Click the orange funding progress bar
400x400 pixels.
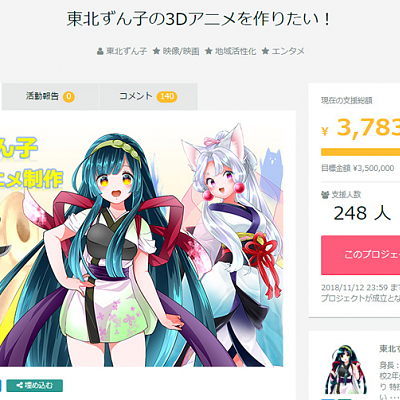click(361, 152)
